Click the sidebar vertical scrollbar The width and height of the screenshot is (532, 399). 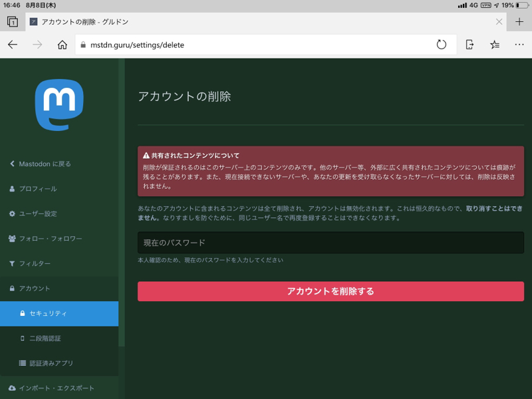tap(122, 202)
